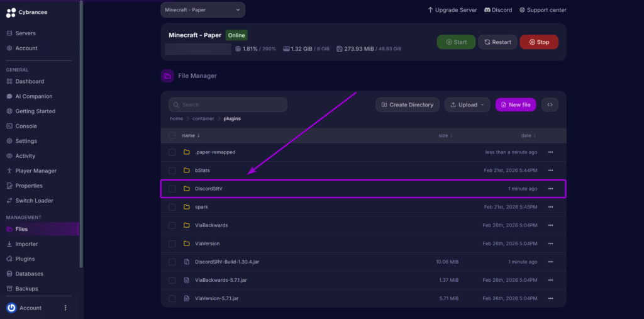Open the Support center link

click(x=543, y=10)
